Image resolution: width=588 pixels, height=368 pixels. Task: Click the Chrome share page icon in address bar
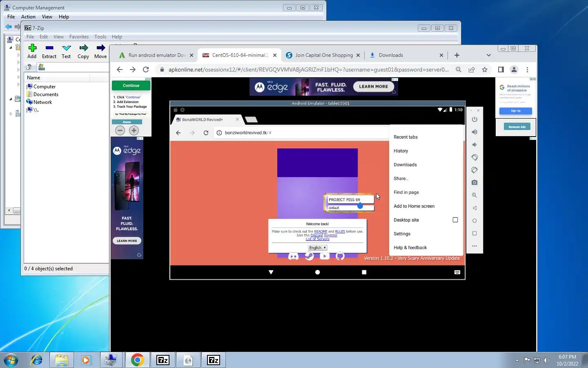[x=472, y=70]
